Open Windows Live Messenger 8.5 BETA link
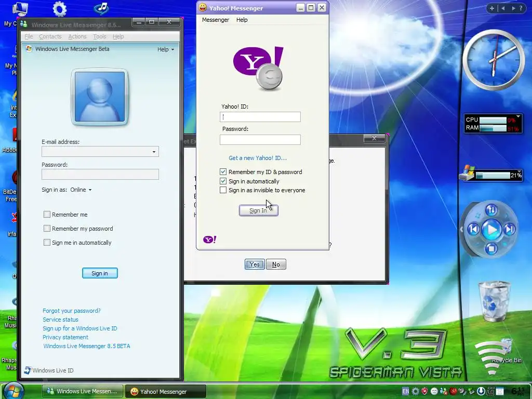 tap(87, 345)
